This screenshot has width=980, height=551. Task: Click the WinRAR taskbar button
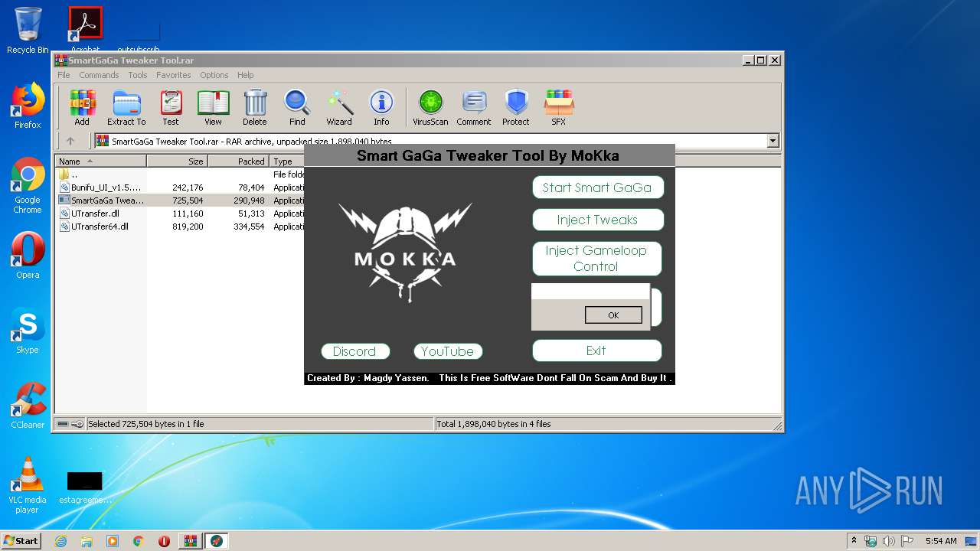tap(190, 541)
